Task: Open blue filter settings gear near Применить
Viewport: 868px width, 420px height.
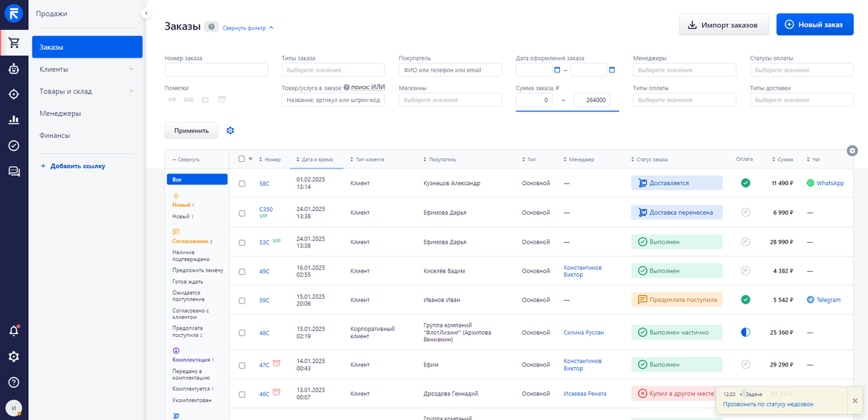Action: pyautogui.click(x=231, y=131)
